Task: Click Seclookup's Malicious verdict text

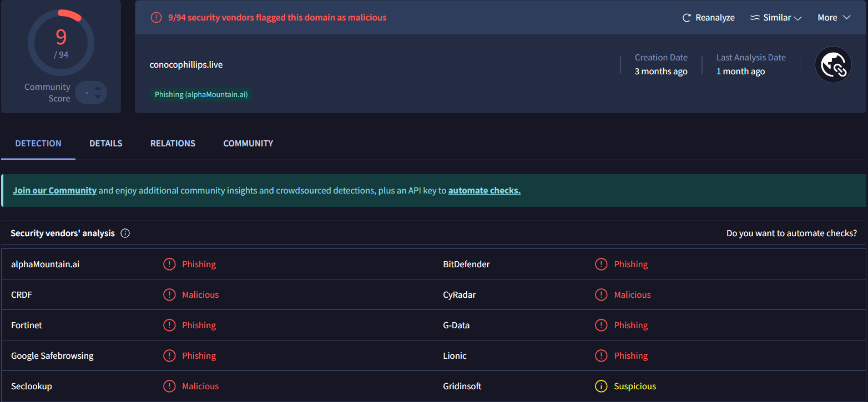Action: click(200, 386)
